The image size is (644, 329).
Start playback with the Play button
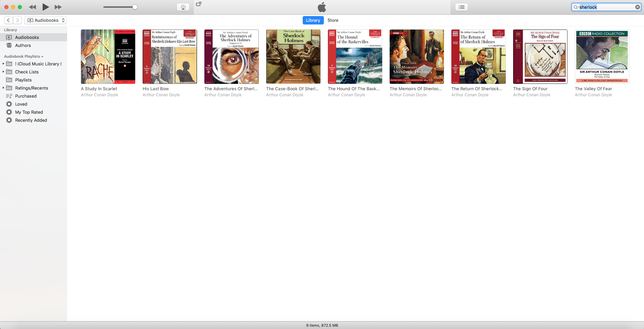pos(46,7)
